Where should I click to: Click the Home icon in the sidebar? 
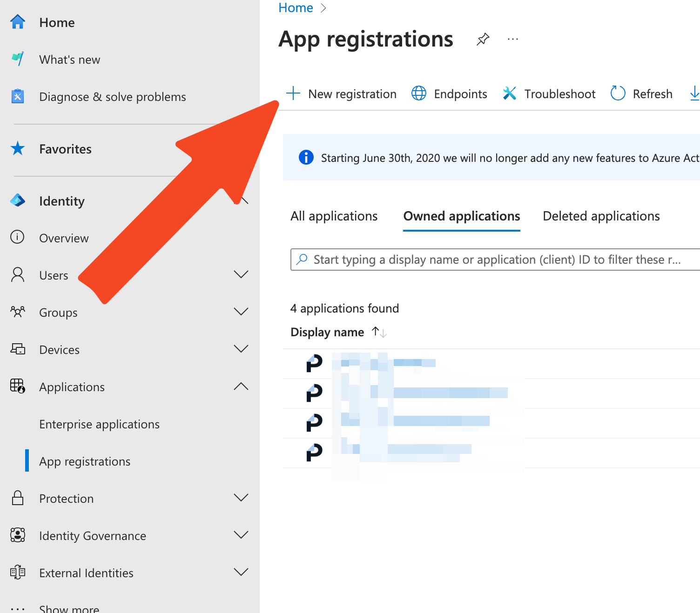pyautogui.click(x=18, y=22)
